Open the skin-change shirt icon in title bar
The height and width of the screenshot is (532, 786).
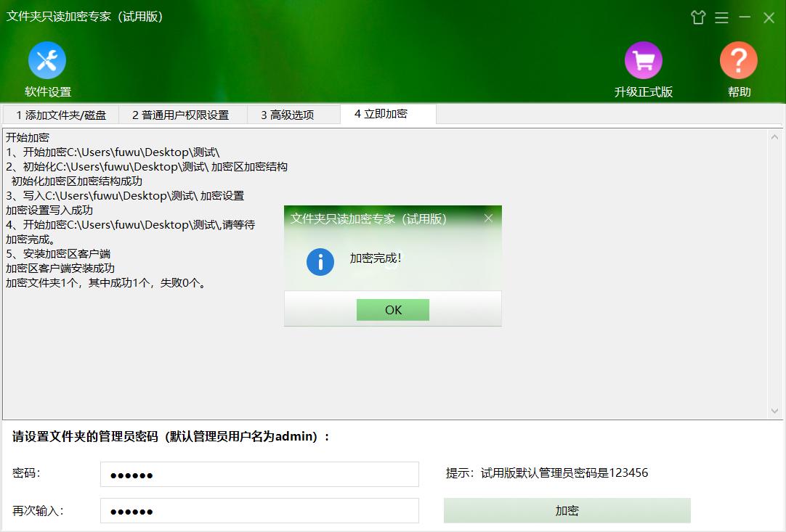(x=698, y=17)
